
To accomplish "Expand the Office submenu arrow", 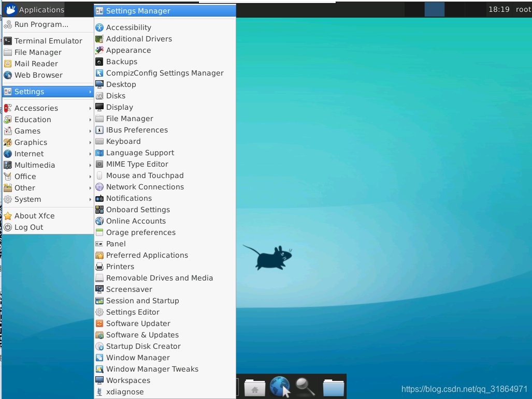I will (90, 176).
